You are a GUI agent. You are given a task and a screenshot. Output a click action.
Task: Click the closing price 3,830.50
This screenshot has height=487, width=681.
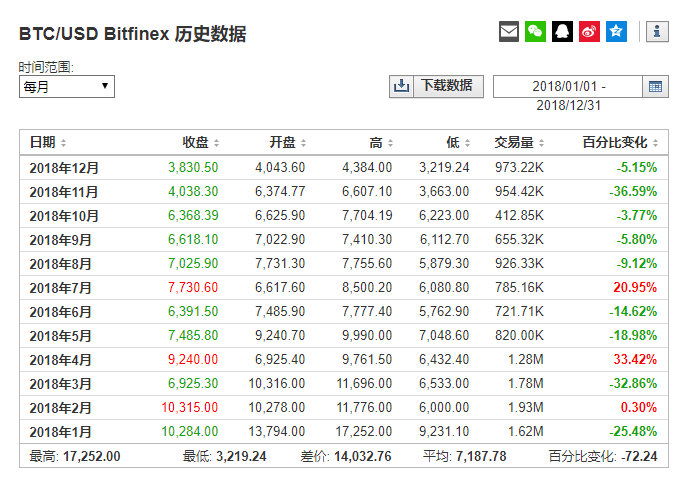pyautogui.click(x=193, y=167)
